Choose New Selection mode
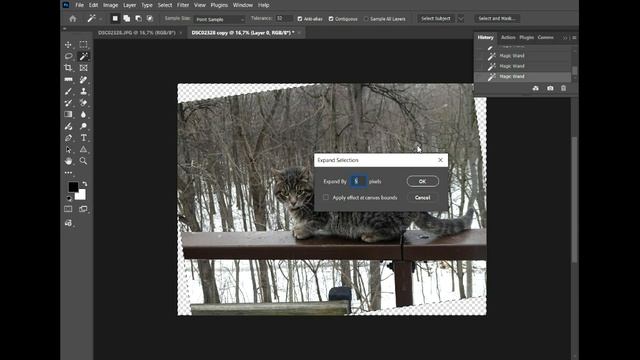 pos(115,18)
